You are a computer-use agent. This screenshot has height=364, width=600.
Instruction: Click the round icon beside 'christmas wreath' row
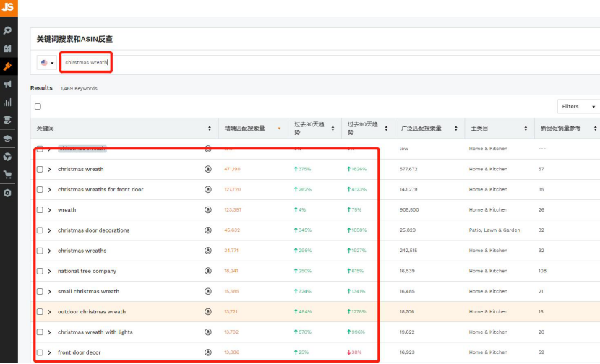click(x=208, y=169)
